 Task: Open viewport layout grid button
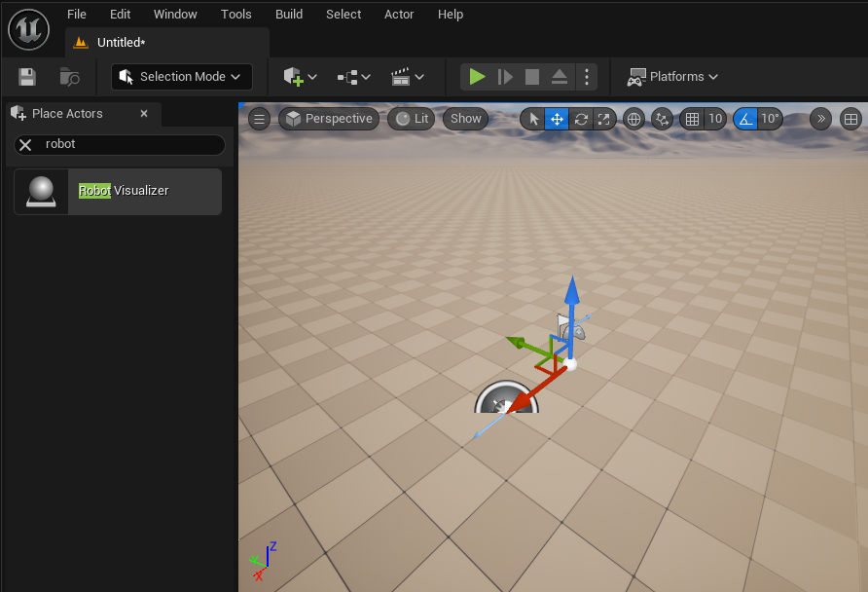850,119
